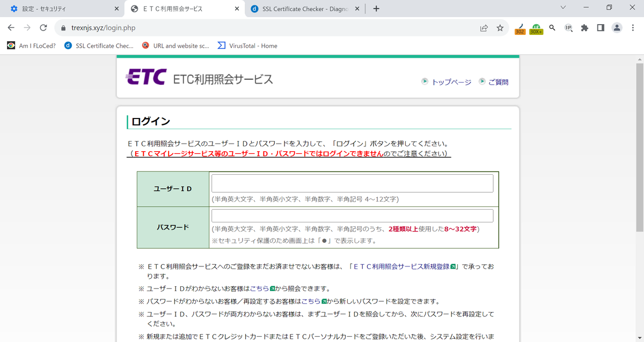The width and height of the screenshot is (644, 342).
Task: Open site info lock icon in address bar
Action: [63, 28]
